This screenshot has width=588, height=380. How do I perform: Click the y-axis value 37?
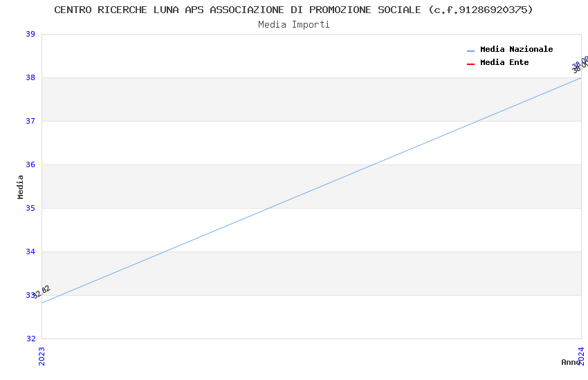[30, 121]
